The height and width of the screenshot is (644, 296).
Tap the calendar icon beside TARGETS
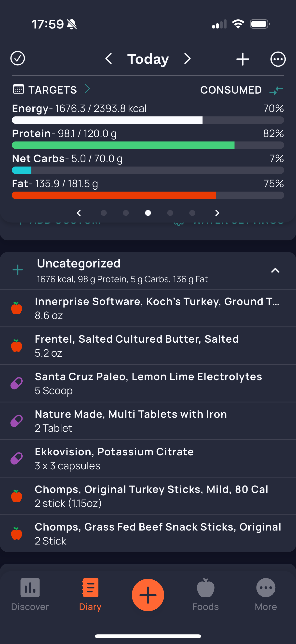point(18,89)
